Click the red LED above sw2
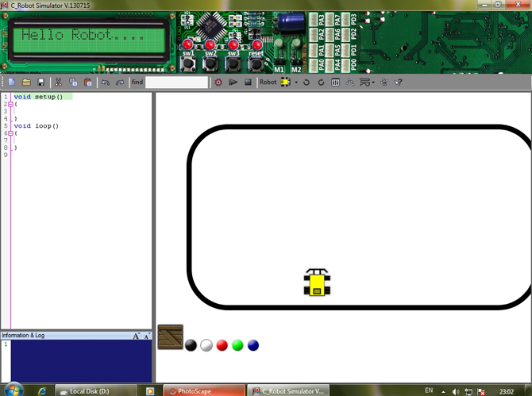This screenshot has width=532, height=396. pyautogui.click(x=210, y=44)
